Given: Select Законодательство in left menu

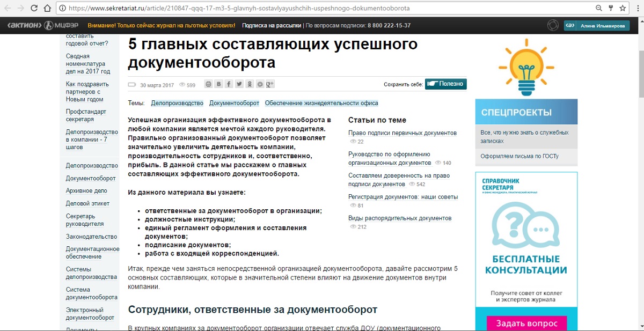Looking at the screenshot, I should point(91,237).
